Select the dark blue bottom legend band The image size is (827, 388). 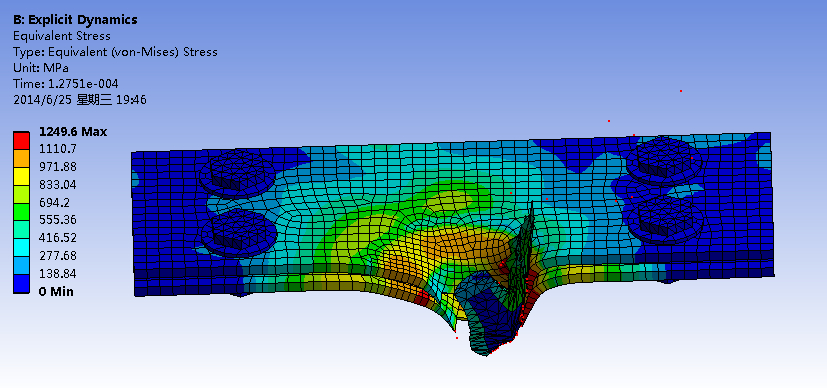[x=21, y=284]
